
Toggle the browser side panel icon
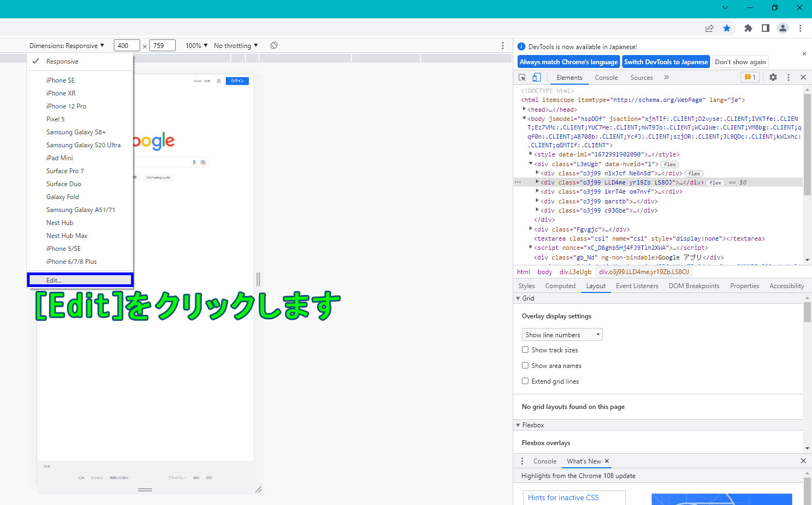coord(766,28)
